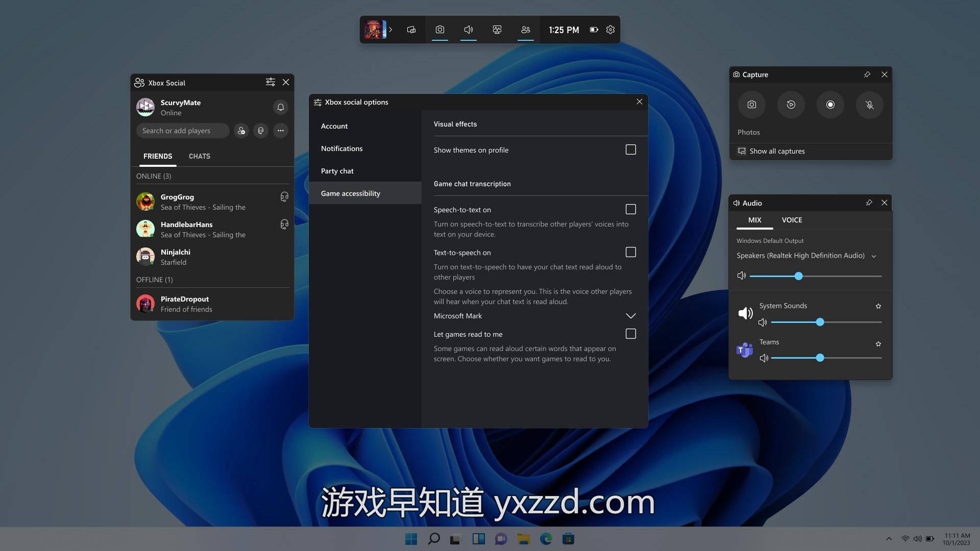Image resolution: width=980 pixels, height=551 pixels.
Task: Record the last 30 seconds button
Action: click(791, 105)
